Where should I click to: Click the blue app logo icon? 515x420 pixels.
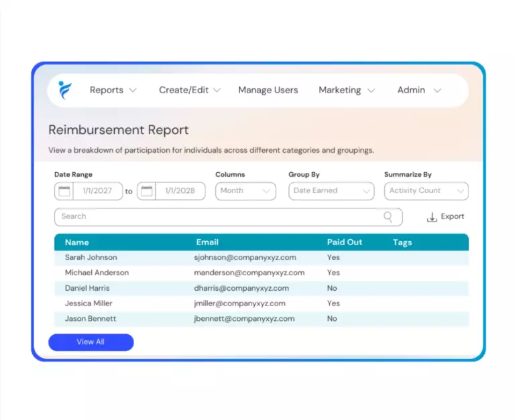pos(64,90)
